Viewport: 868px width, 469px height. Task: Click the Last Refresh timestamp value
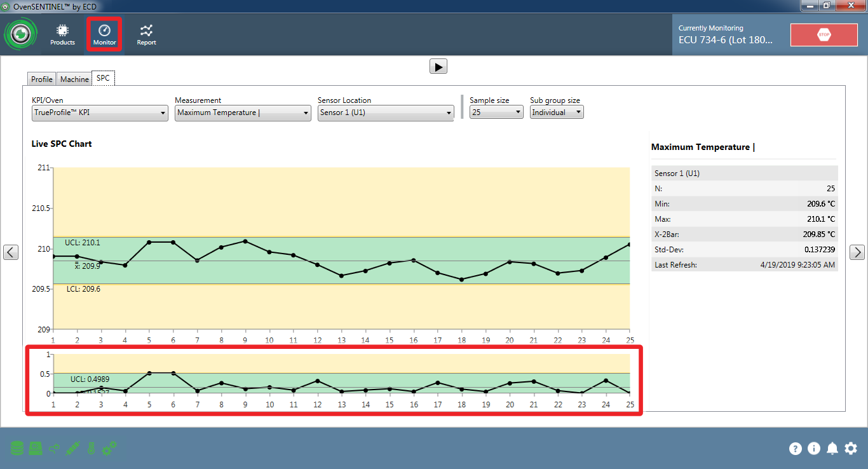[x=797, y=265]
